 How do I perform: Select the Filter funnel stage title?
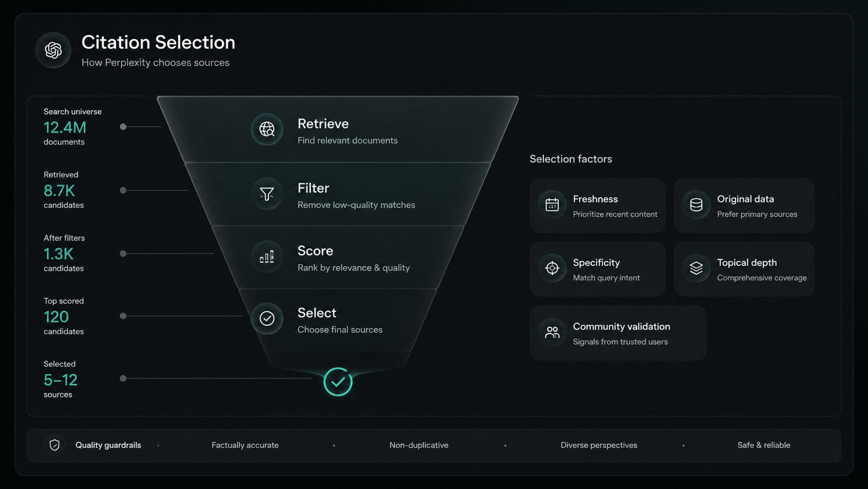[x=313, y=188]
